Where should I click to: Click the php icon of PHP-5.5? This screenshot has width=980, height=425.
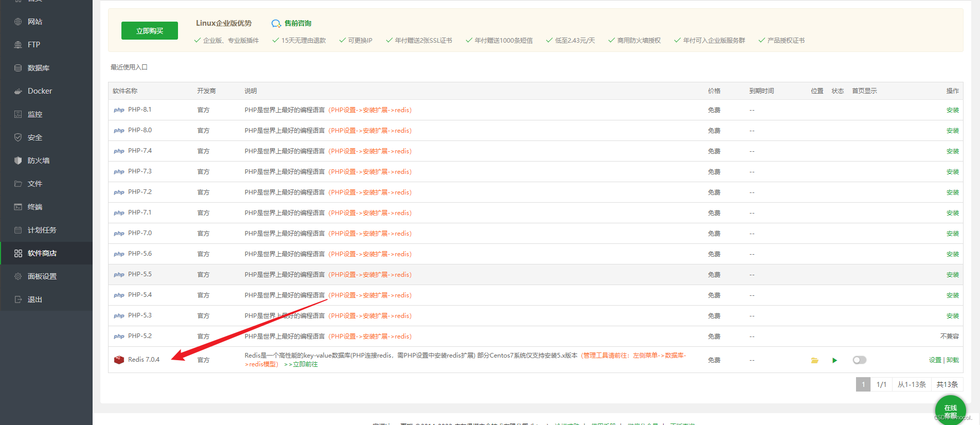coord(119,275)
